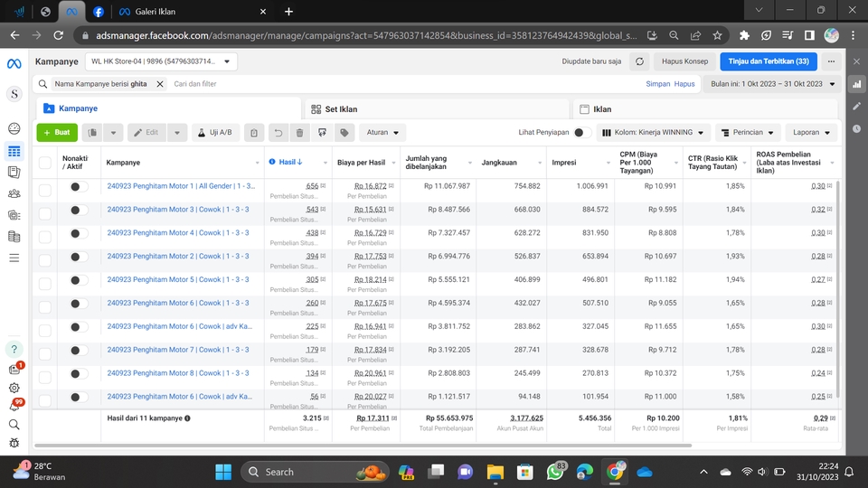
Task: Click the Simpan filter link
Action: point(657,84)
